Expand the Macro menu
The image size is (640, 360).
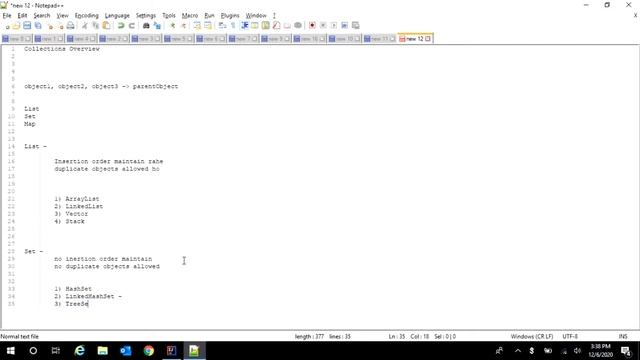(190, 16)
